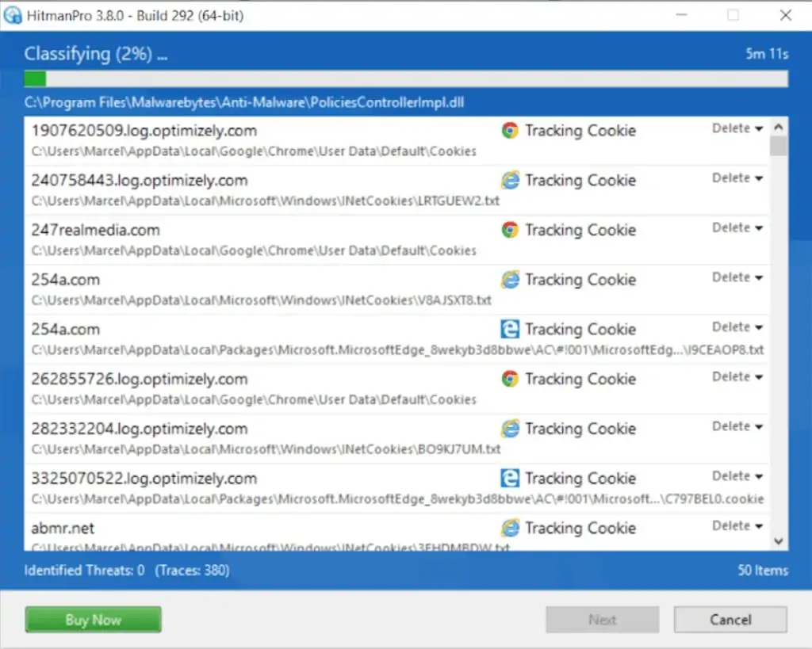Click the scrollbar thumb of results list
Image resolution: width=812 pixels, height=649 pixels.
click(779, 146)
